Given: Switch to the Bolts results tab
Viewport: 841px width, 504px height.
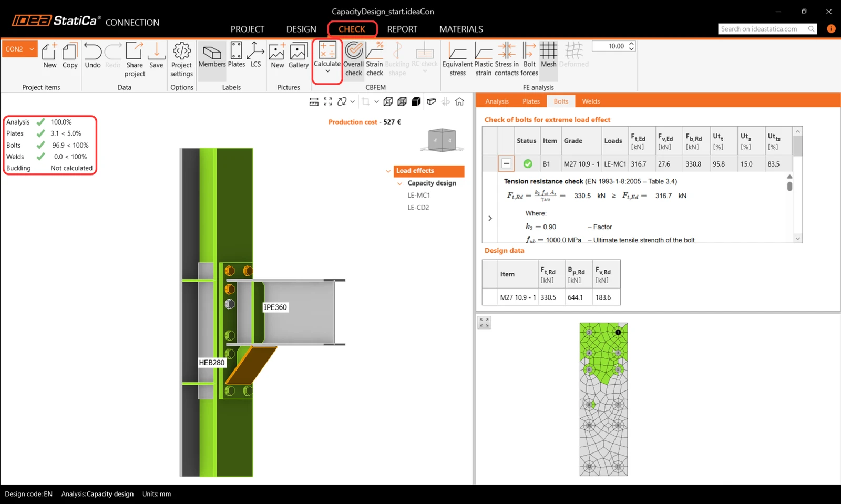Looking at the screenshot, I should click(x=561, y=101).
